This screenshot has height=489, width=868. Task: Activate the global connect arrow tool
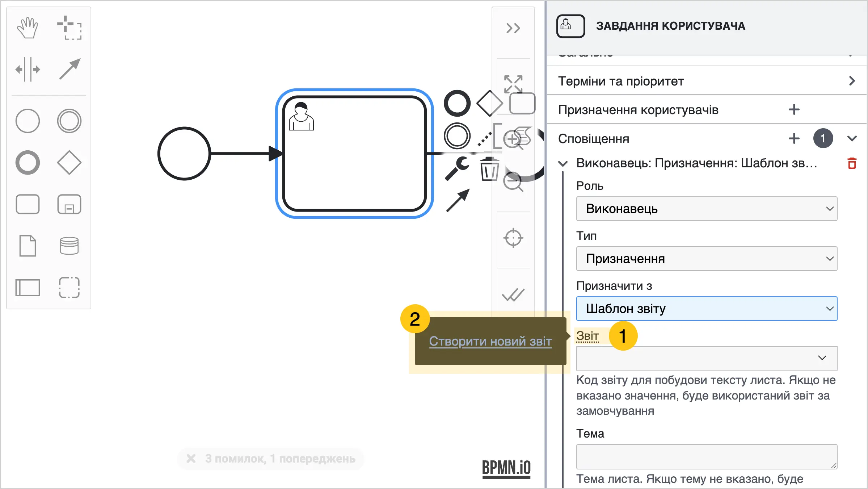coord(69,69)
